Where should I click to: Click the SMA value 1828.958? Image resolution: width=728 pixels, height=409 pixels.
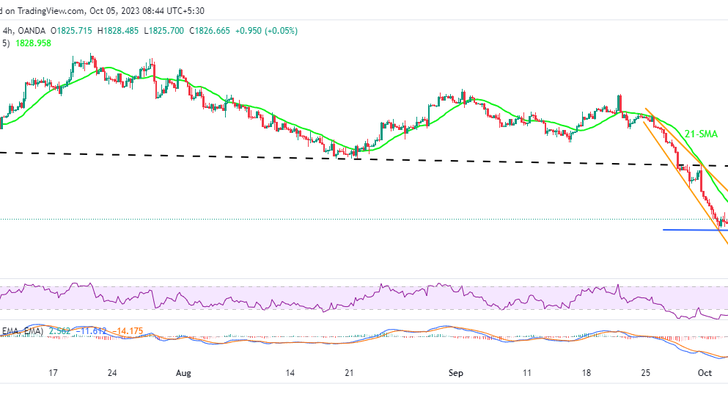[x=33, y=43]
